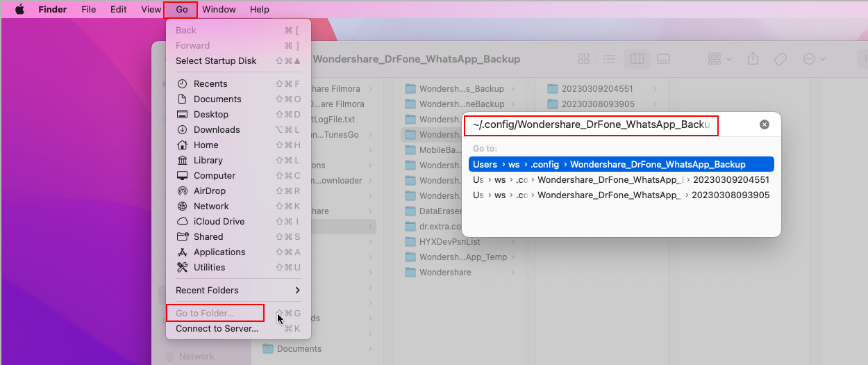Open the More actions ellipsis dropdown
Screen dimensions: 868x365
[x=814, y=59]
